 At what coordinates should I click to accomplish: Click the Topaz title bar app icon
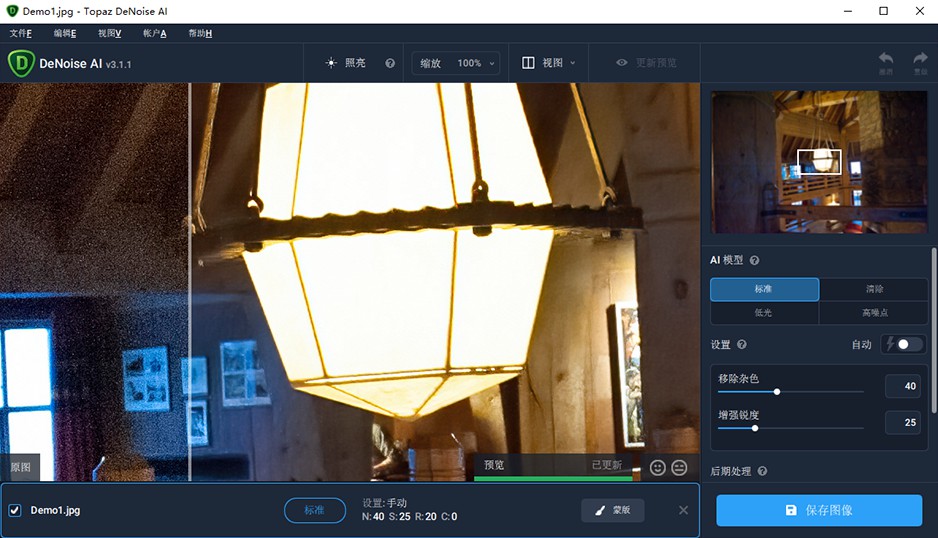pyautogui.click(x=12, y=11)
